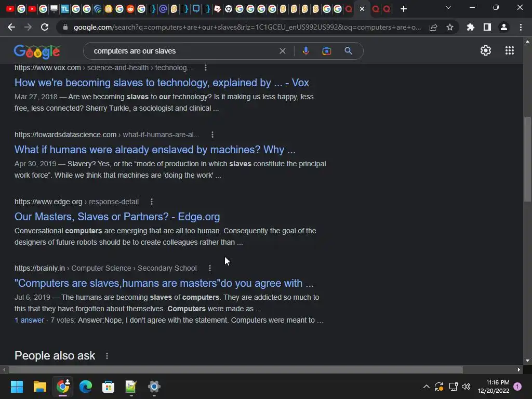The width and height of the screenshot is (532, 399).
Task: Open the '1 answer' Brainly link
Action: coord(29,320)
